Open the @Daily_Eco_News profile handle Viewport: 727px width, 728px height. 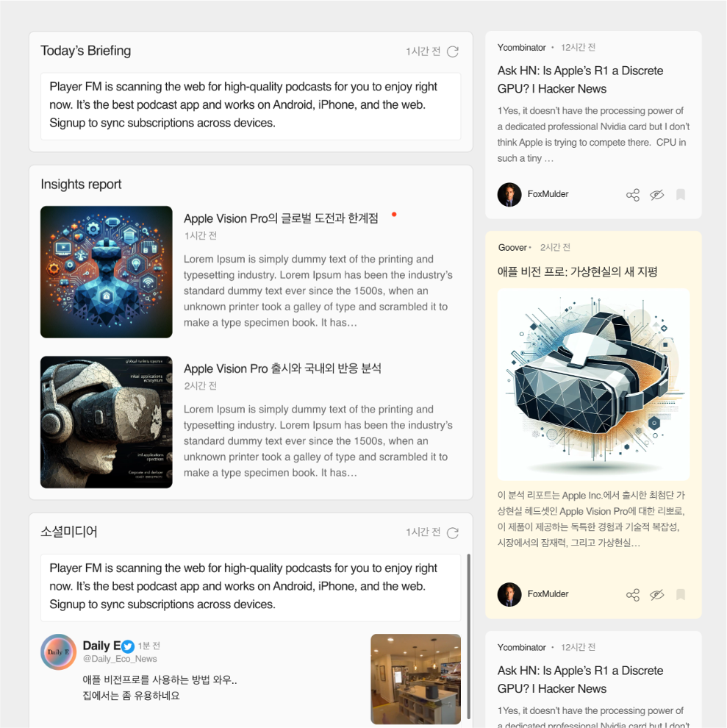[120, 659]
